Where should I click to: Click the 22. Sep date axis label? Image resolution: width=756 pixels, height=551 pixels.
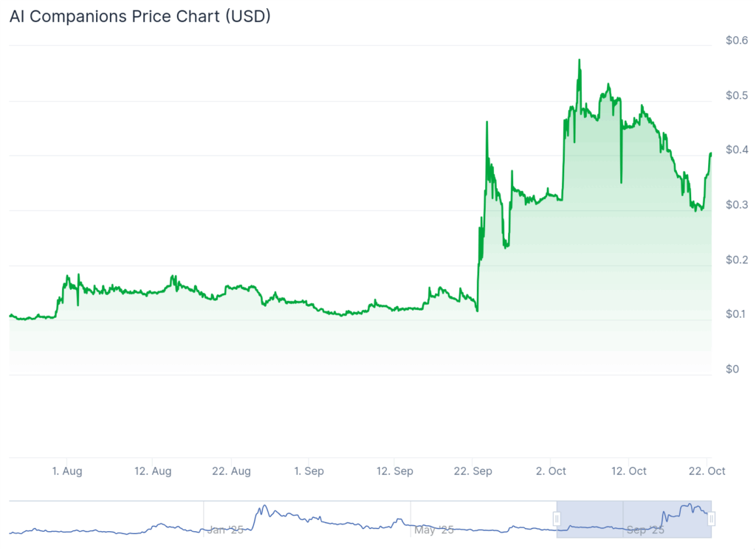pyautogui.click(x=474, y=471)
